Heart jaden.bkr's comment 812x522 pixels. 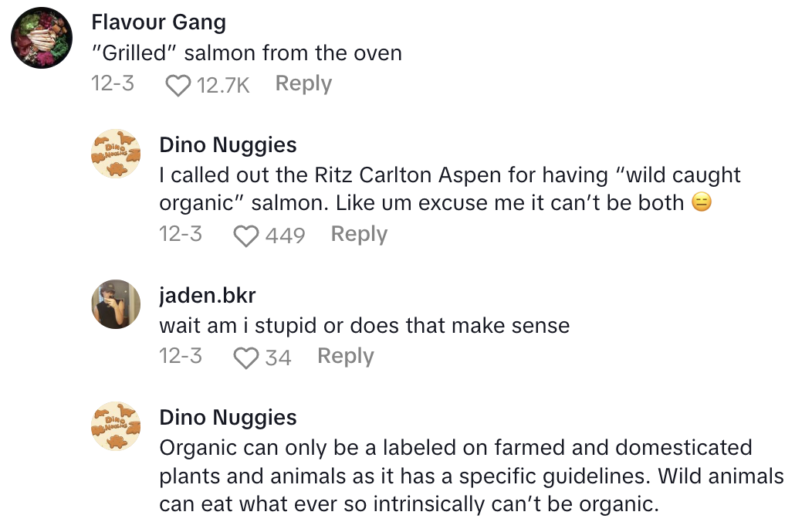tap(246, 358)
